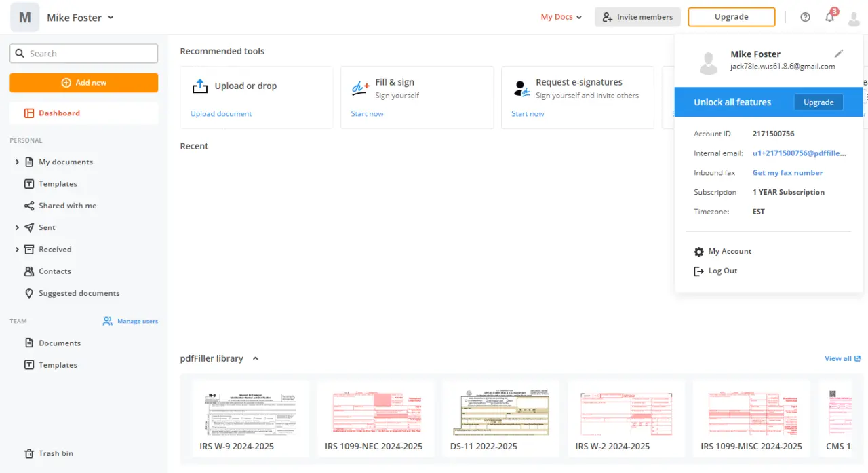Expand the Sent tree arrow
The width and height of the screenshot is (868, 473).
click(17, 228)
